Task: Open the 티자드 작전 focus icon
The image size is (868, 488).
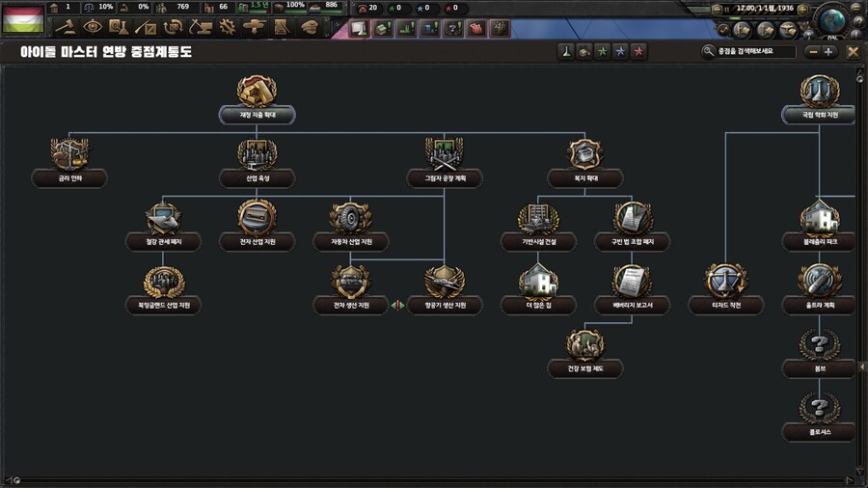Action: (x=725, y=281)
